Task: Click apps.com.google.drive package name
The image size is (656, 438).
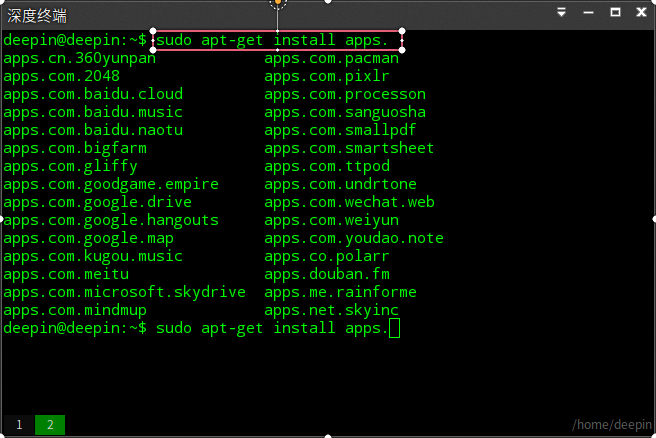Action: 97,202
